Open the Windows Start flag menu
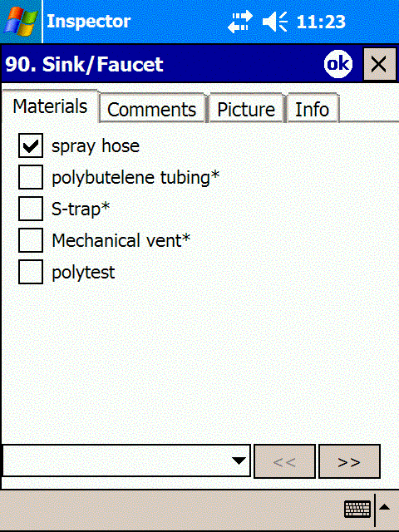Image resolution: width=399 pixels, height=532 pixels. [20, 21]
